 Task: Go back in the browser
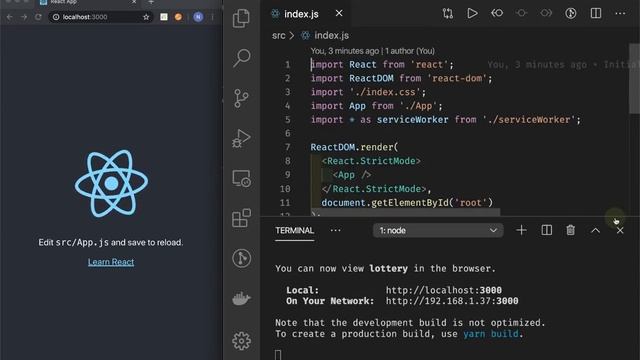[x=9, y=17]
